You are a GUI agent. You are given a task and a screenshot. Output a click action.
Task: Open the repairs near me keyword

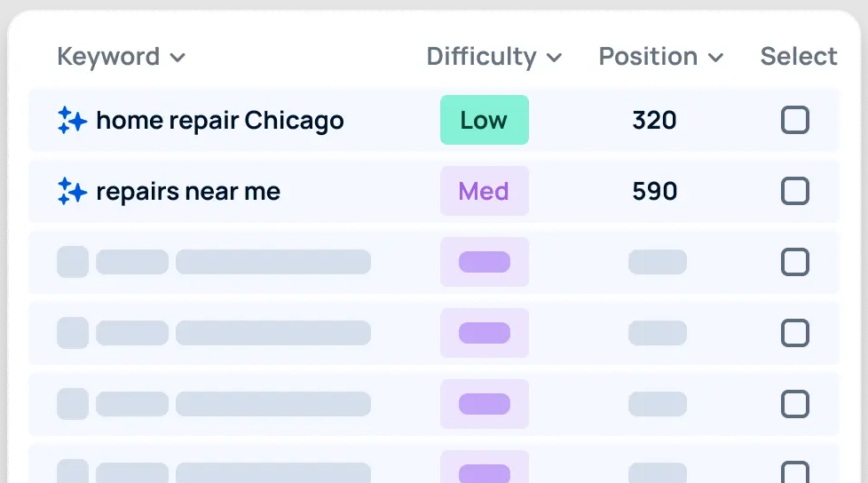point(188,191)
